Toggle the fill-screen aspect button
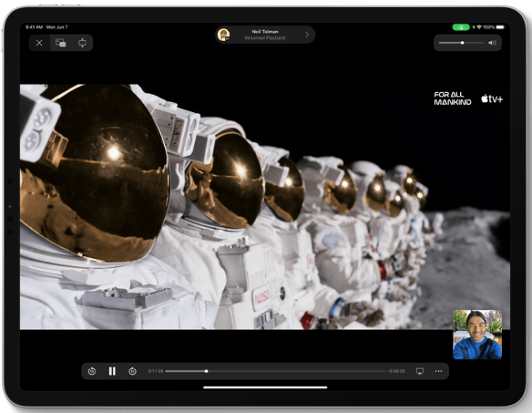532x413 pixels. coord(82,43)
